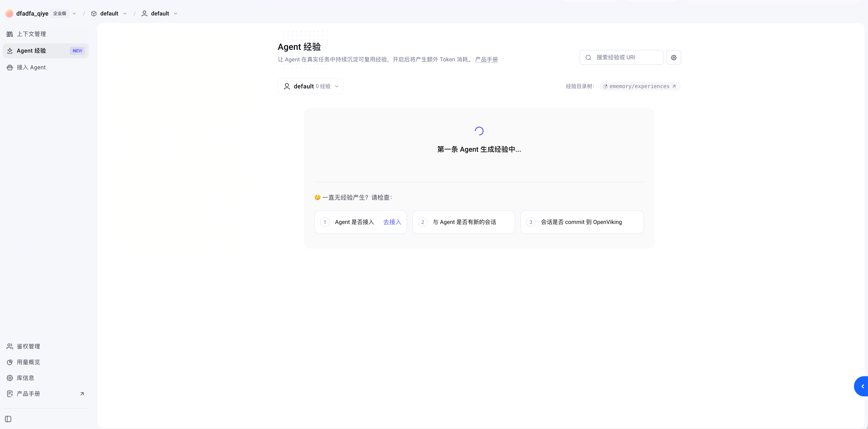This screenshot has width=868, height=429.
Task: Open the default project dropdown in the breadcrumb
Action: coord(109,14)
